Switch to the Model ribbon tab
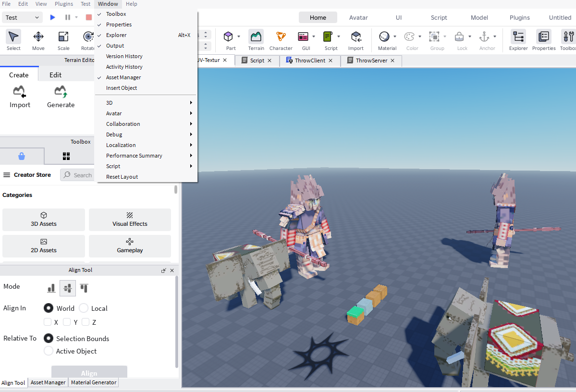The width and height of the screenshot is (576, 392). pos(479,17)
